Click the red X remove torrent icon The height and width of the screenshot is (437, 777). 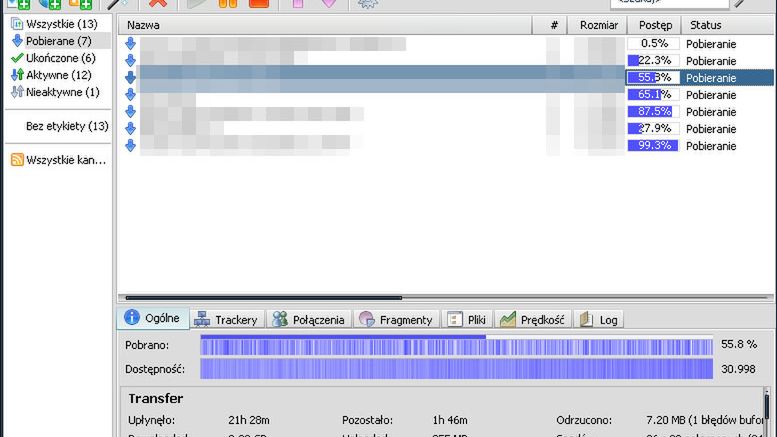pos(158,3)
